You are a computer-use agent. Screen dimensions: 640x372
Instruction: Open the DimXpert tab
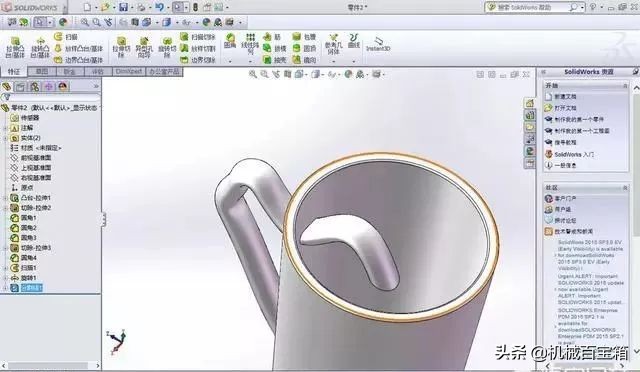129,71
